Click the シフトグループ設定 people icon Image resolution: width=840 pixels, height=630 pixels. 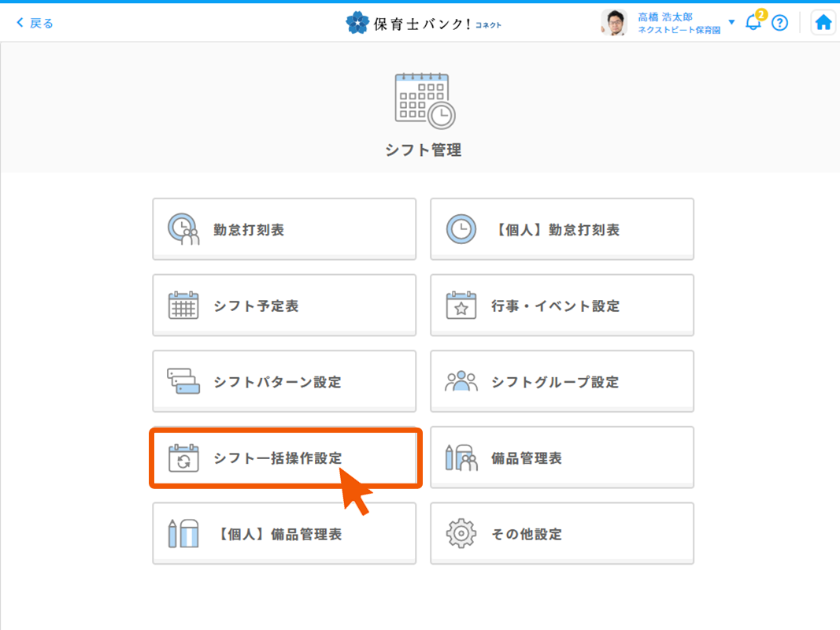tap(461, 382)
